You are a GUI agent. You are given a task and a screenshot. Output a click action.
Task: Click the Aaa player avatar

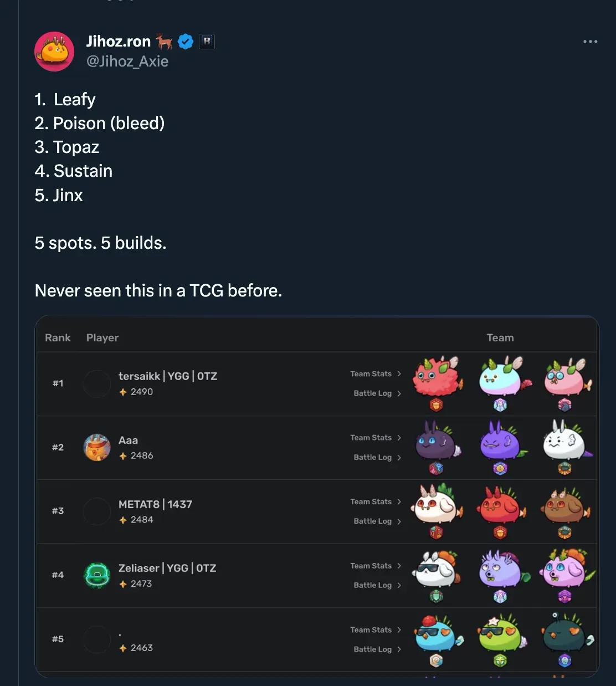click(97, 448)
